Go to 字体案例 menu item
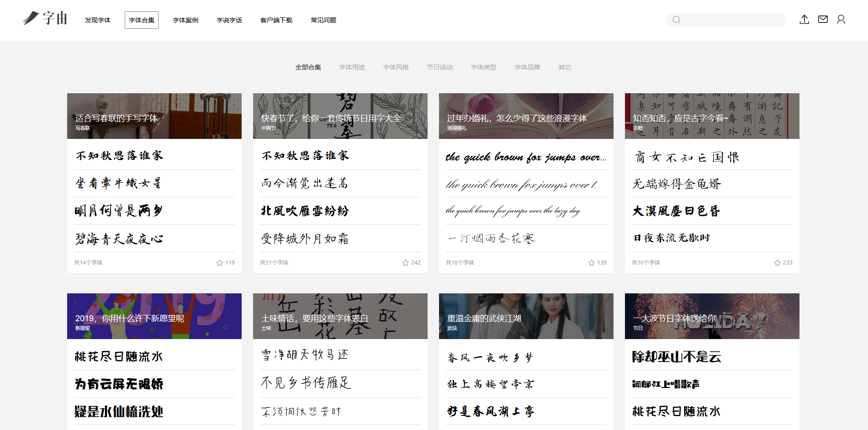The width and height of the screenshot is (868, 430). click(185, 20)
